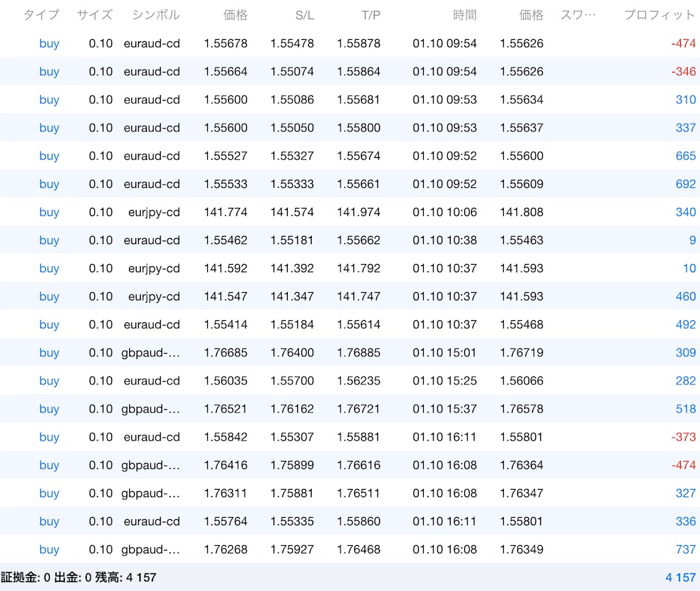Click profit value 692
This screenshot has width=700, height=591.
pos(685,184)
